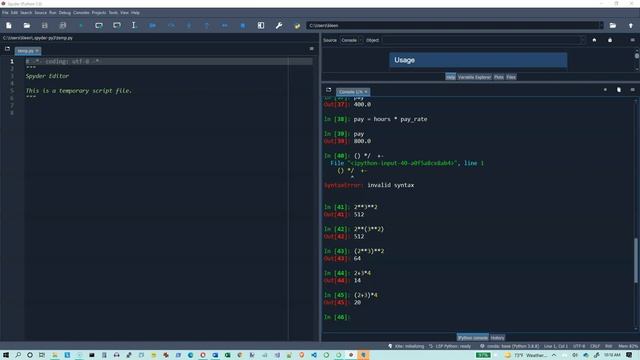The image size is (640, 360).
Task: Open the Windows Start menu
Action: tap(6, 355)
